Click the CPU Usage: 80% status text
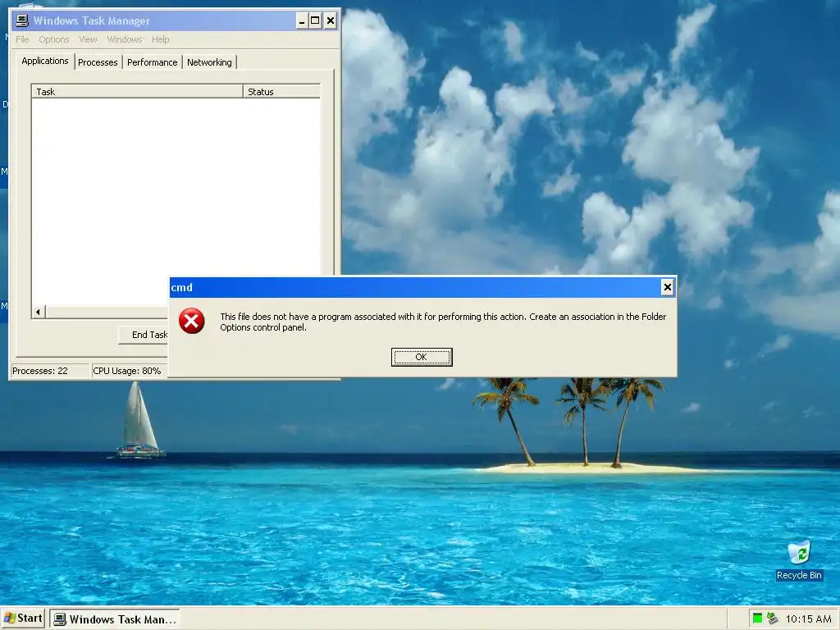Image resolution: width=840 pixels, height=630 pixels. click(127, 371)
